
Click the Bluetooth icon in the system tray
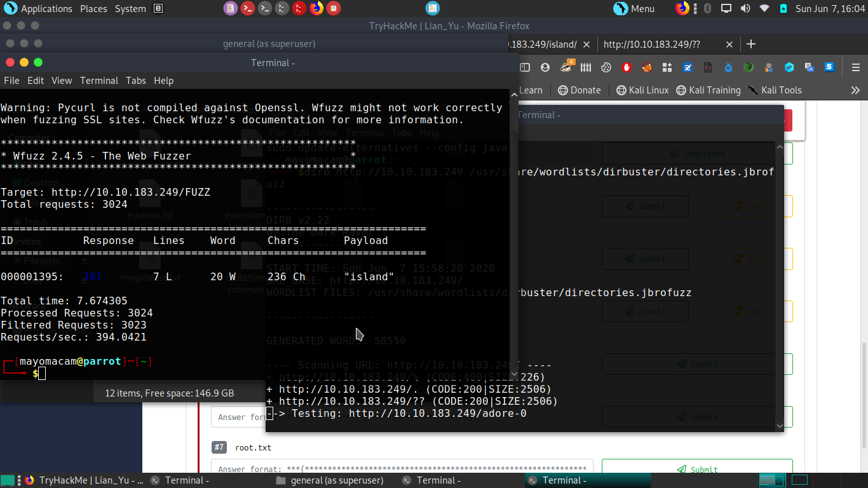pos(707,8)
